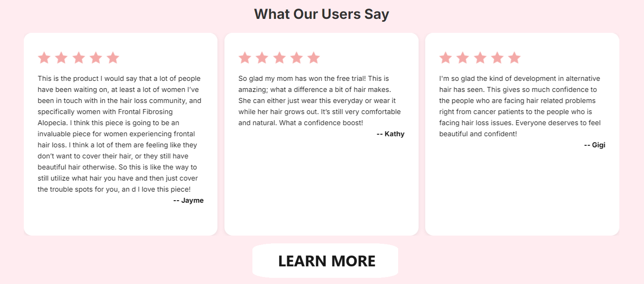Click the fifth star in Gigi's review

tap(514, 58)
